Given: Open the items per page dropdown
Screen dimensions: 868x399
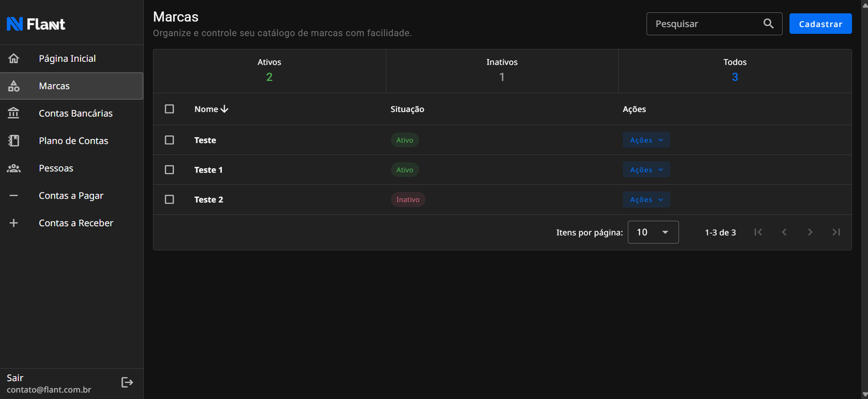Looking at the screenshot, I should pyautogui.click(x=653, y=232).
